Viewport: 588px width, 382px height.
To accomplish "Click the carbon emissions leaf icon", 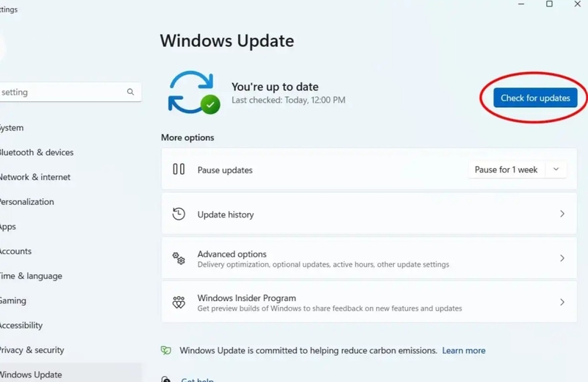I will click(x=166, y=350).
